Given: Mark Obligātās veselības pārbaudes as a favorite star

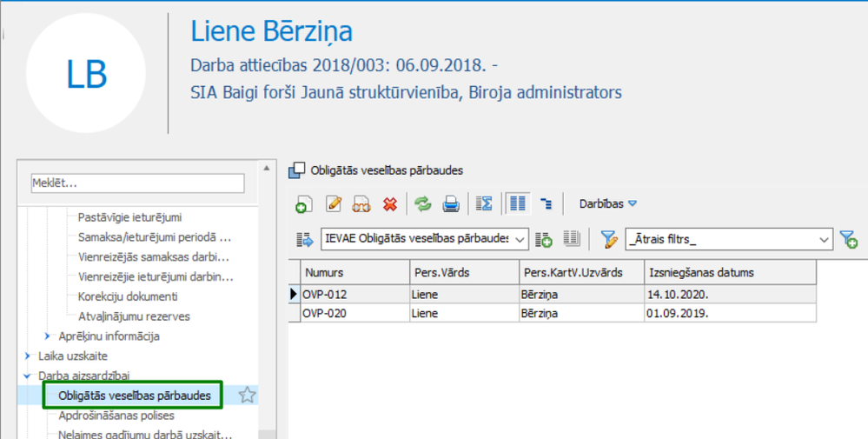Looking at the screenshot, I should tap(247, 396).
